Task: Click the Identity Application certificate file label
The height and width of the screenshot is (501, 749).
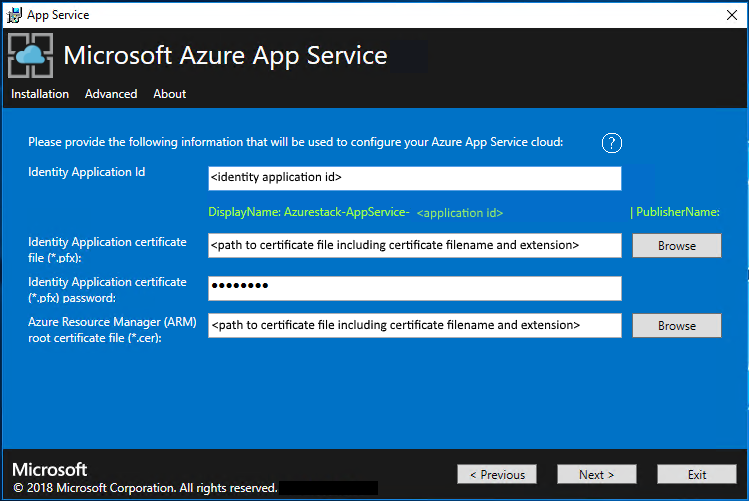Action: [107, 249]
